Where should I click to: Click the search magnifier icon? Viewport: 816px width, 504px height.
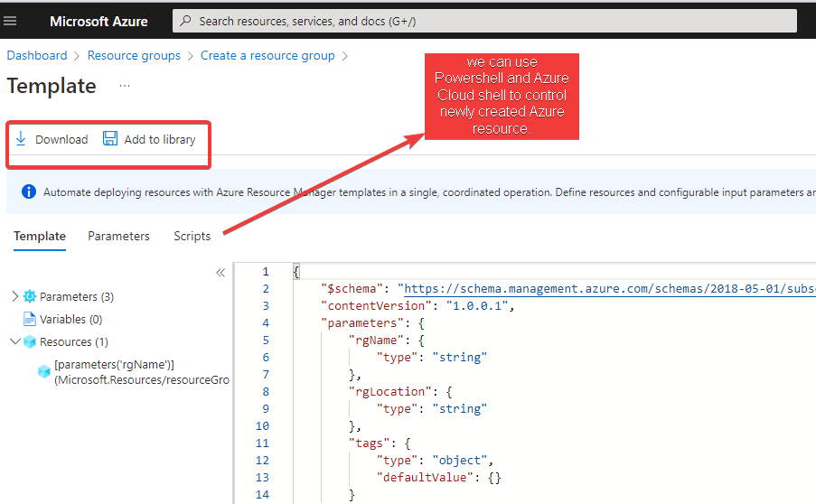pyautogui.click(x=185, y=21)
